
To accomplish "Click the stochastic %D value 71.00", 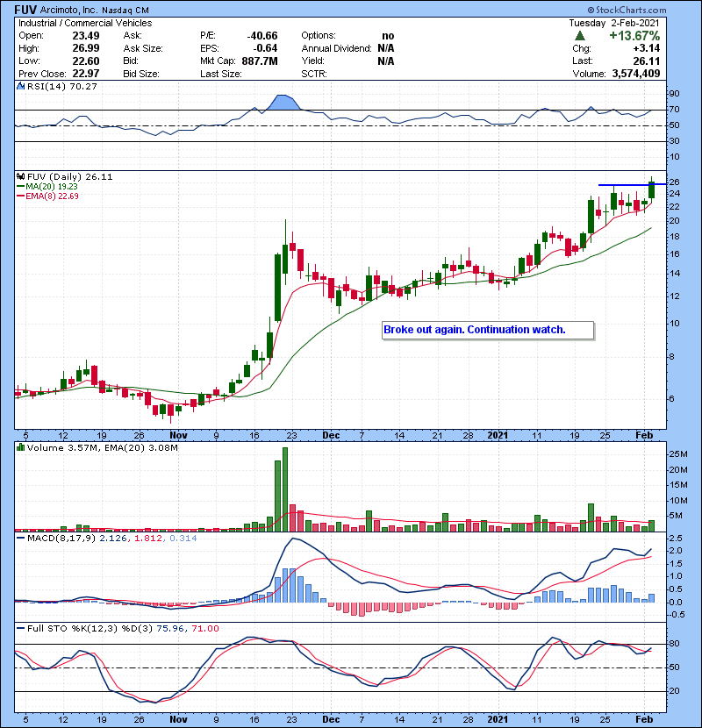I will (x=204, y=629).
